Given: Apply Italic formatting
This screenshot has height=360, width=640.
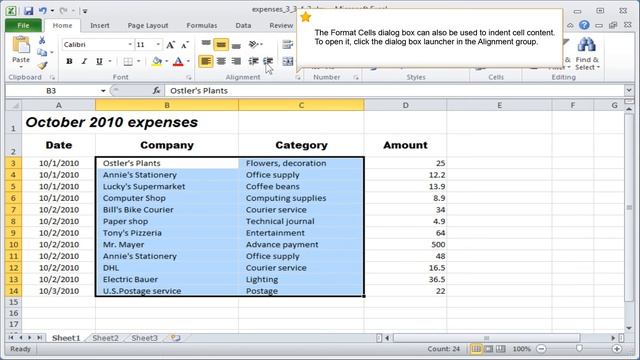Looking at the screenshot, I should point(84,61).
